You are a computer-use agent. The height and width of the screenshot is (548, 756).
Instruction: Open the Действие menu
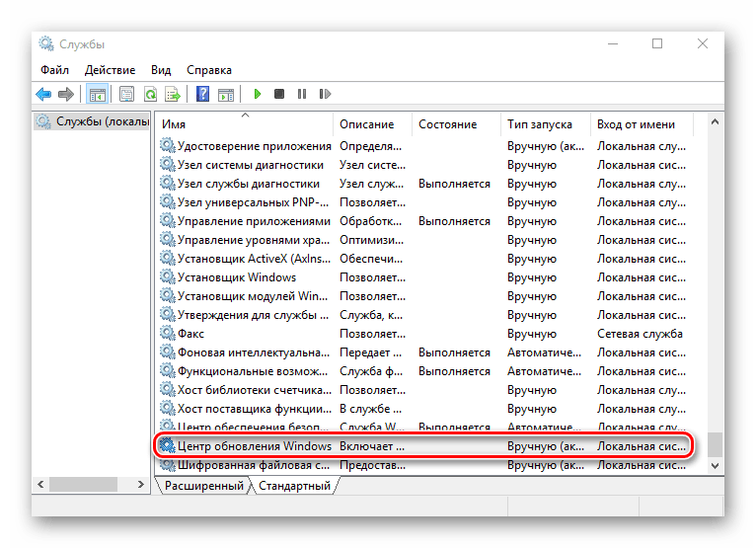click(x=110, y=70)
